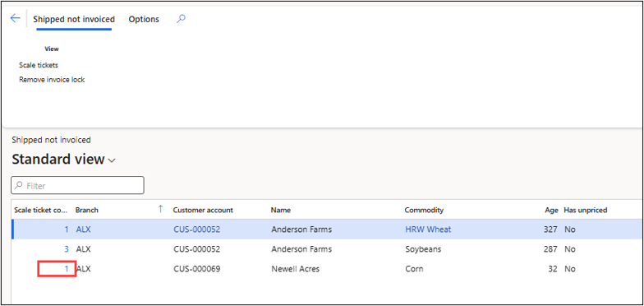Click Scale tickets action
The height and width of the screenshot is (306, 644).
tap(39, 65)
